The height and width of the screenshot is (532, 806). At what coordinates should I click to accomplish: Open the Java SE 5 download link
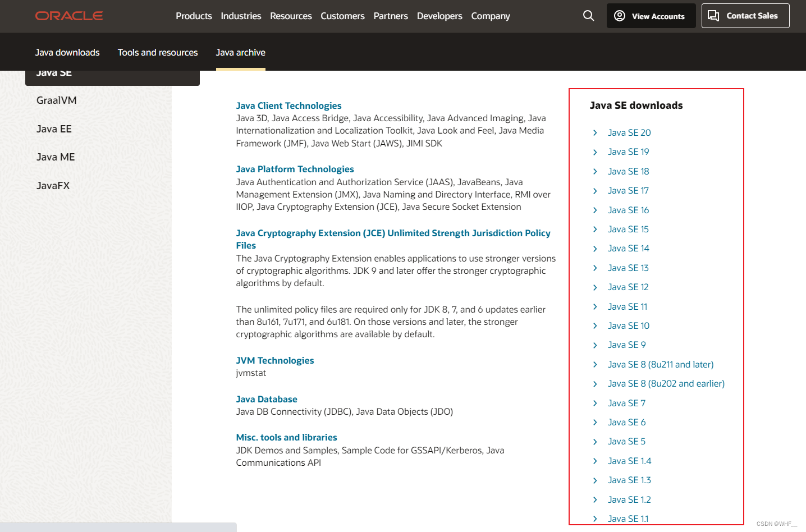[626, 441]
